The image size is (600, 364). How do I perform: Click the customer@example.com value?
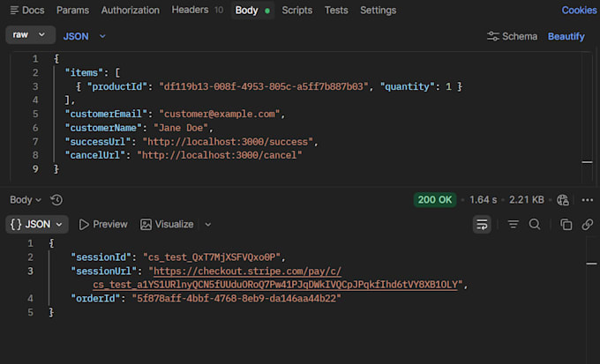[x=219, y=115]
